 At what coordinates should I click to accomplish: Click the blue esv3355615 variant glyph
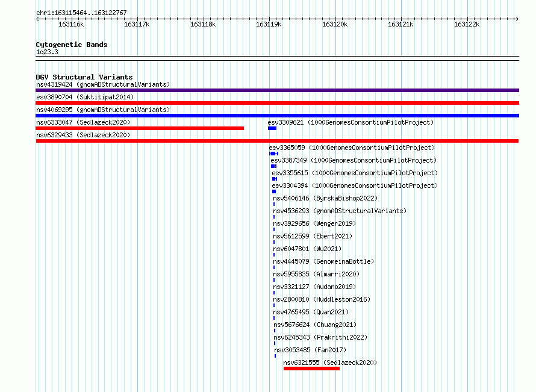275,179
